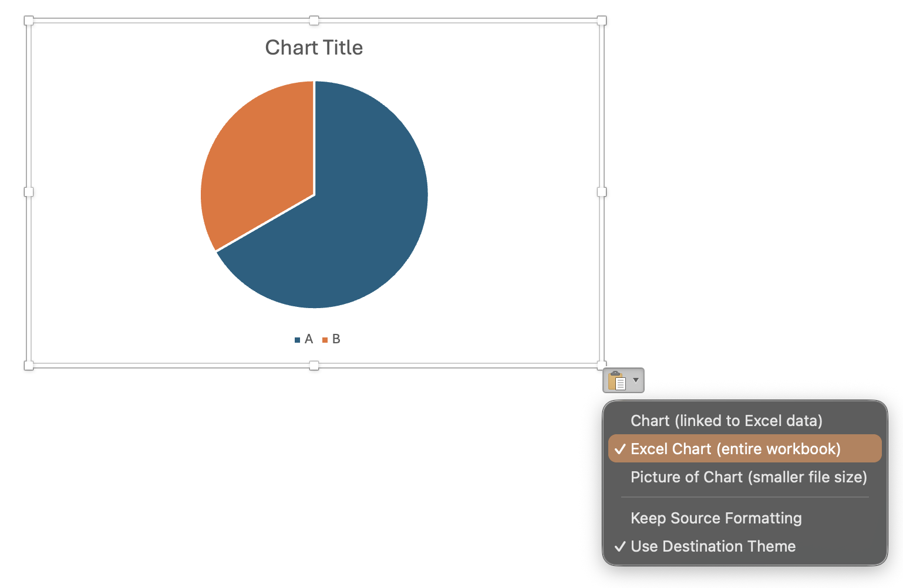Select Chart (linked to Excel data)

726,421
